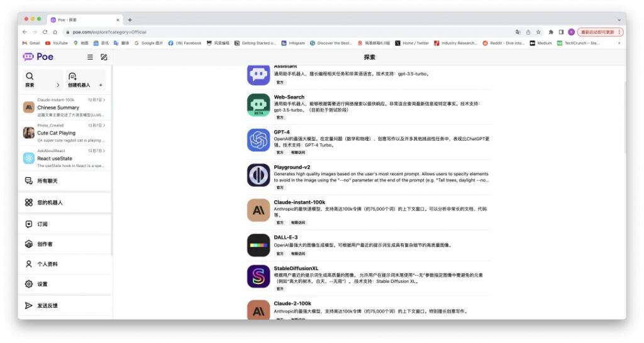Click the 发送反馈 paper plane icon
The width and height of the screenshot is (644, 343).
29,306
